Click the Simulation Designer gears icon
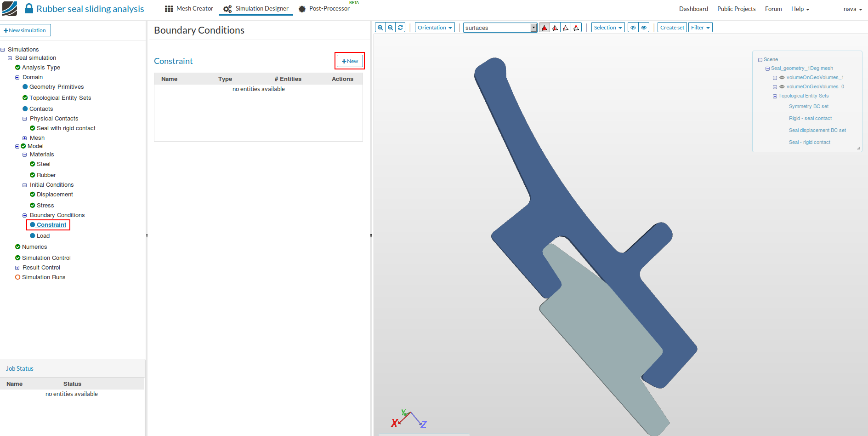This screenshot has height=436, width=868. point(227,9)
